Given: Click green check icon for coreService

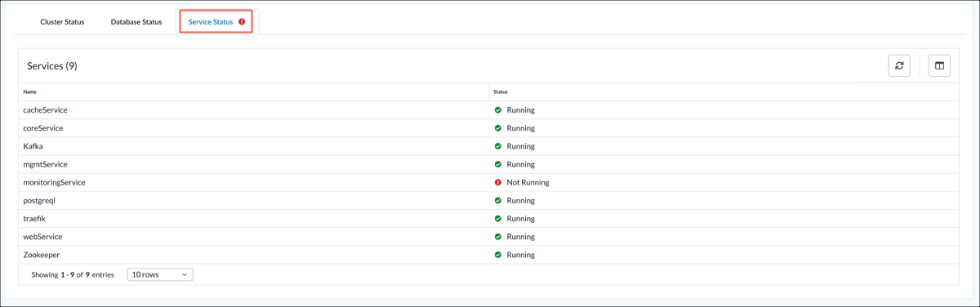Looking at the screenshot, I should click(x=498, y=128).
